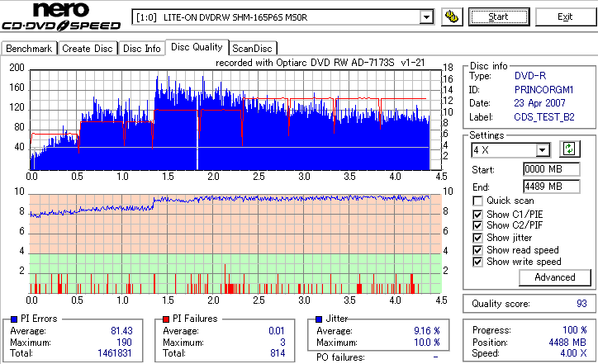598x364 pixels.
Task: Click the jitter and PI failures graph
Action: (235, 244)
